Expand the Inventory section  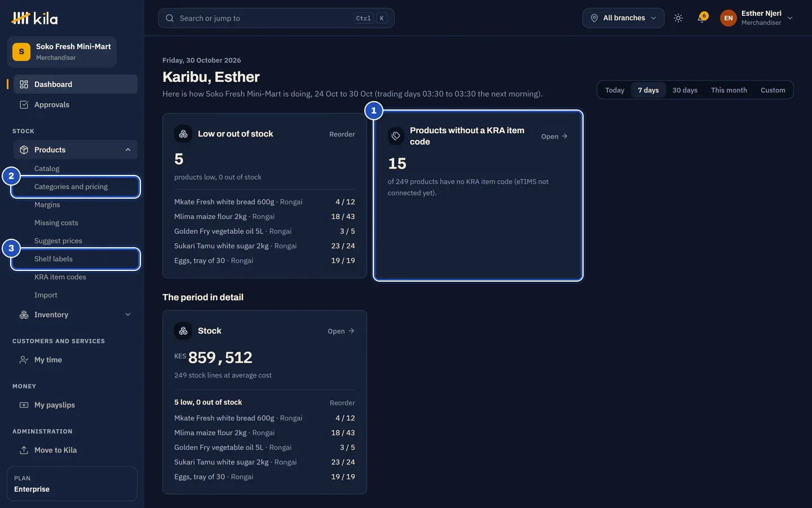pos(76,314)
